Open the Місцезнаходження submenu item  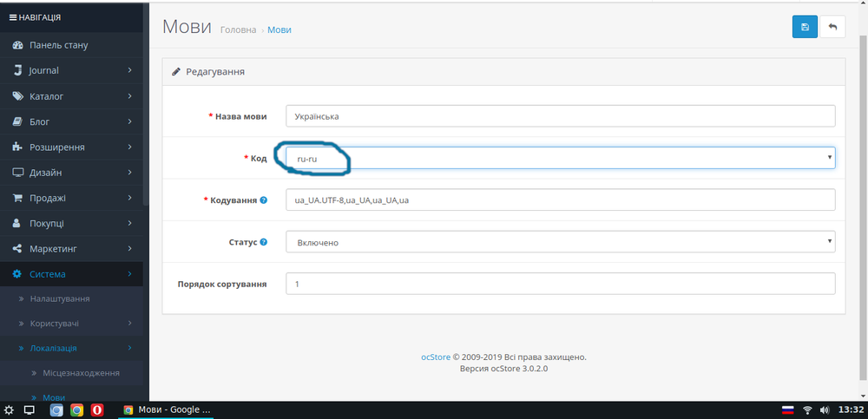72,373
